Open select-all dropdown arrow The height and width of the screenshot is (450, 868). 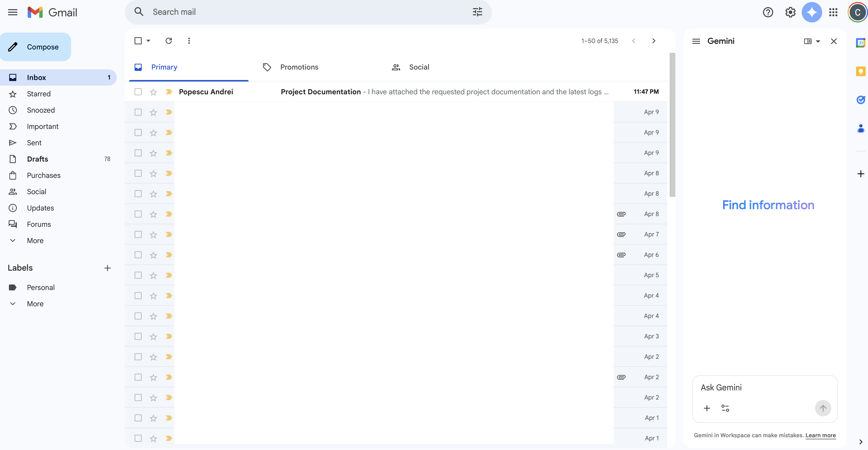click(148, 41)
